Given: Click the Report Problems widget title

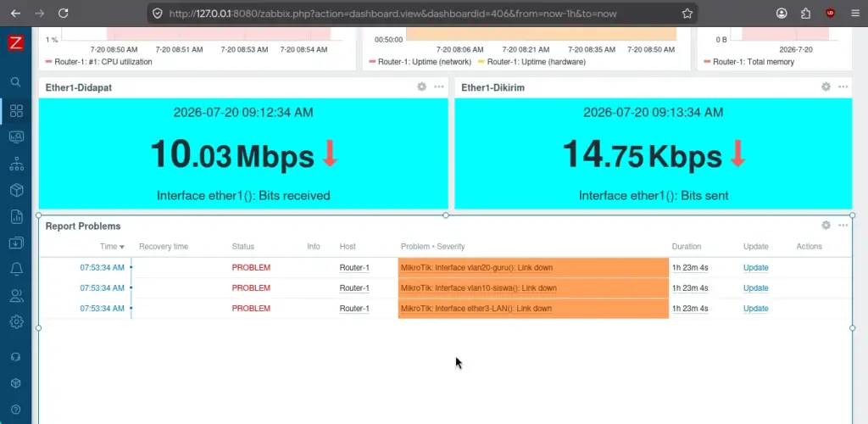Looking at the screenshot, I should click(83, 226).
